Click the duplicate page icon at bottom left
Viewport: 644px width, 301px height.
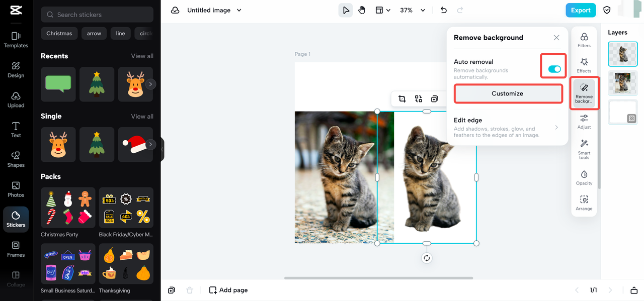pyautogui.click(x=172, y=290)
